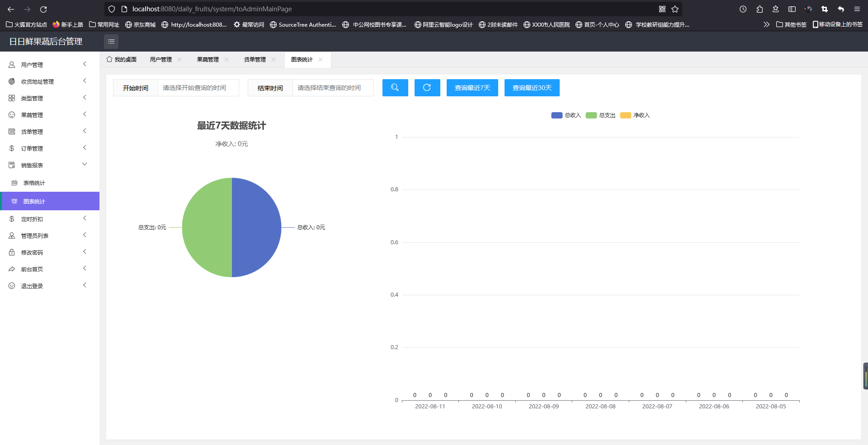Toggle the 净收入 legend entry
This screenshot has width=868, height=445.
pyautogui.click(x=635, y=115)
